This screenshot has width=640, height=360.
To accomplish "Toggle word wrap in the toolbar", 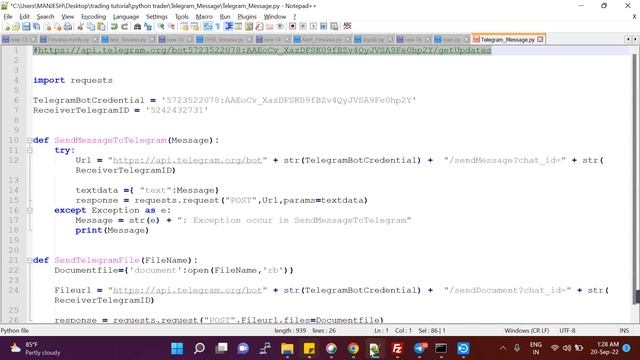I will [207, 27].
